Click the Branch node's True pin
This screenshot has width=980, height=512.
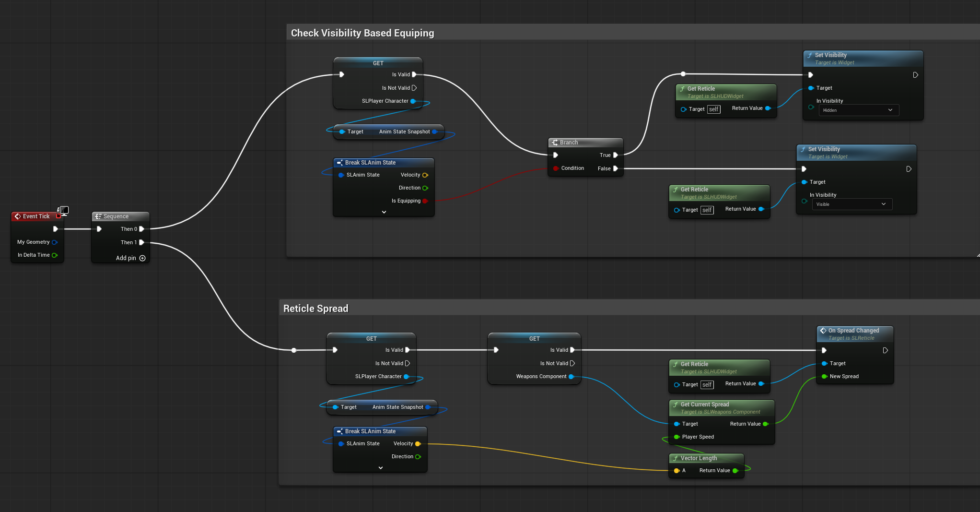pos(616,155)
